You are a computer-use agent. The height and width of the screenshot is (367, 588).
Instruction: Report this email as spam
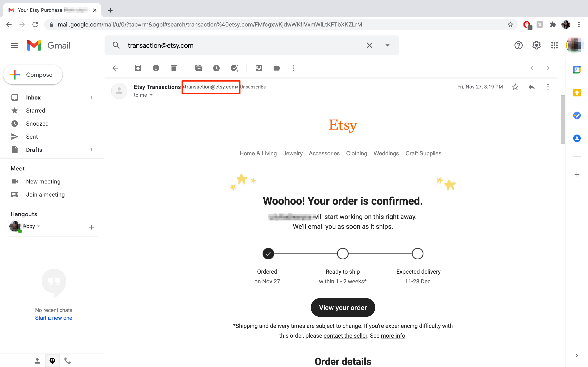pyautogui.click(x=156, y=68)
